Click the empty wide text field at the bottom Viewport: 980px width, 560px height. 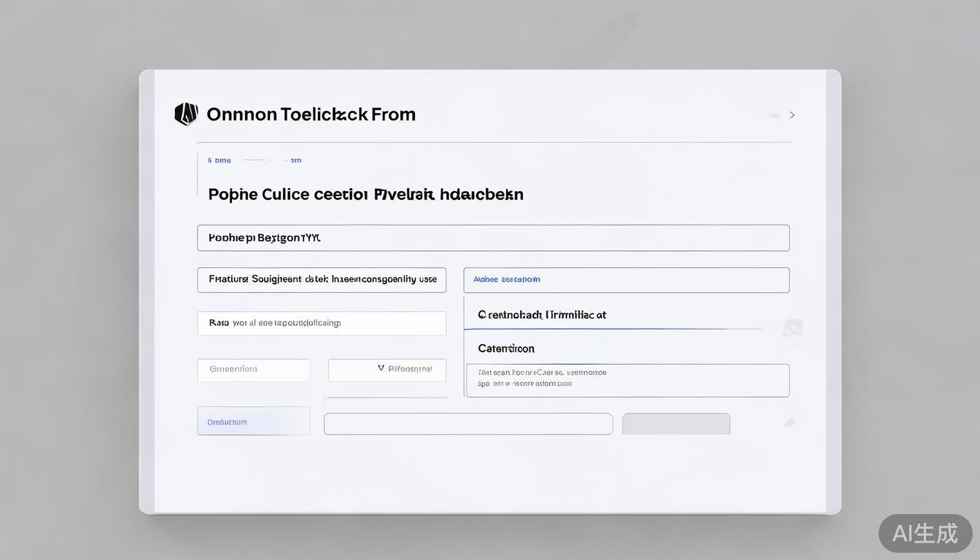point(468,424)
